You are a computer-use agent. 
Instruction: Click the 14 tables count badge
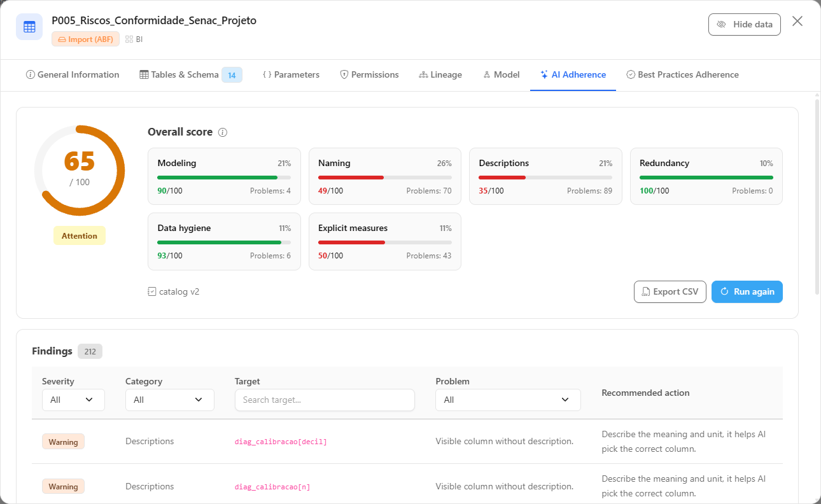click(232, 75)
